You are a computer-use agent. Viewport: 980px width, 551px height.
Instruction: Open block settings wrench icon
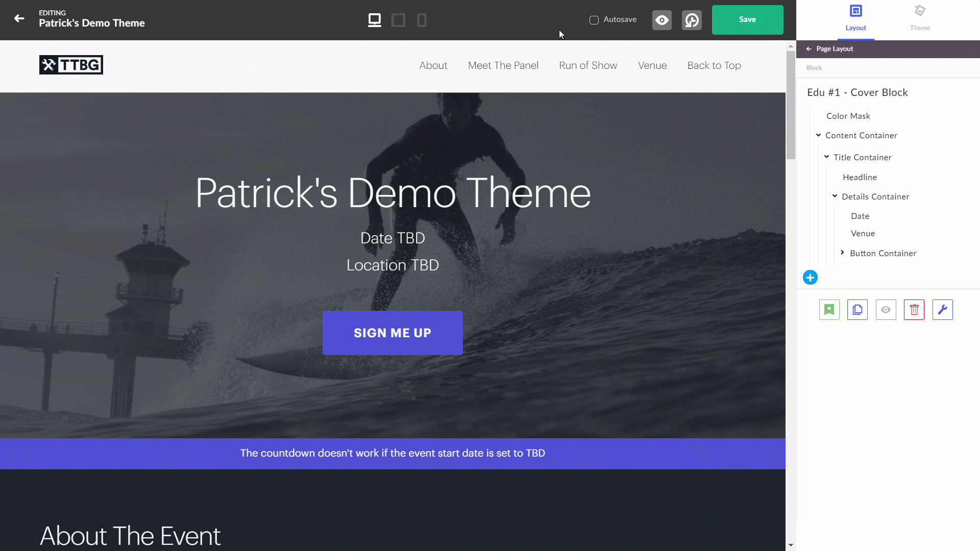point(943,310)
